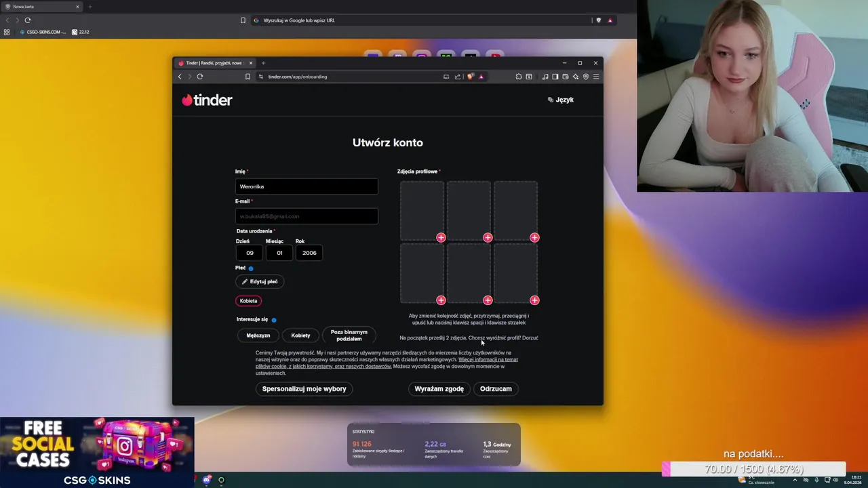This screenshot has height=488, width=868.
Task: Accept cookies with Wyrażam zgodę
Action: point(439,389)
